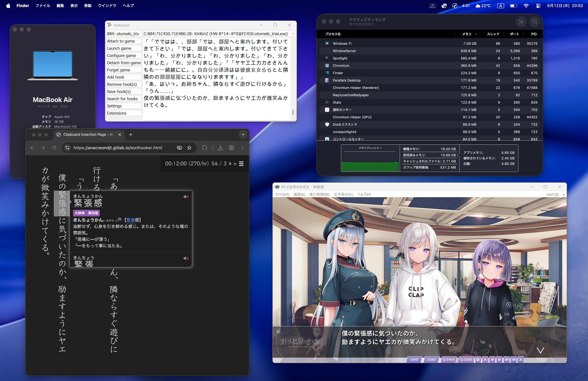Open texthooker hamburger settings menu
The image size is (588, 381).
(241, 164)
